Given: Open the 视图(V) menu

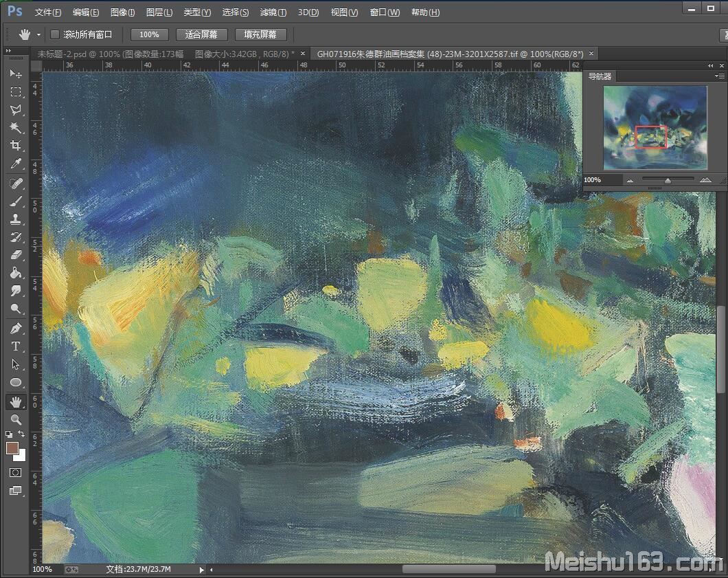Looking at the screenshot, I should [344, 12].
